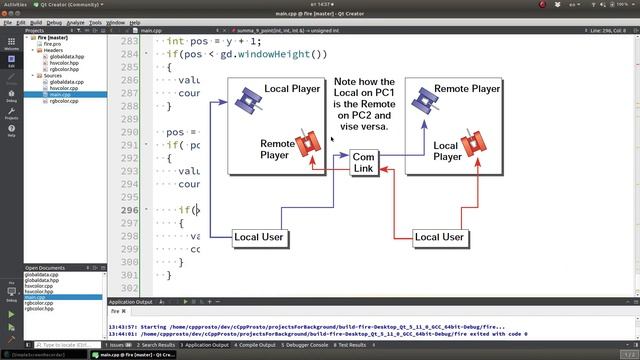Switch to SimpleScreenRecorder taskbar window
The height and width of the screenshot is (360, 640).
(x=44, y=355)
